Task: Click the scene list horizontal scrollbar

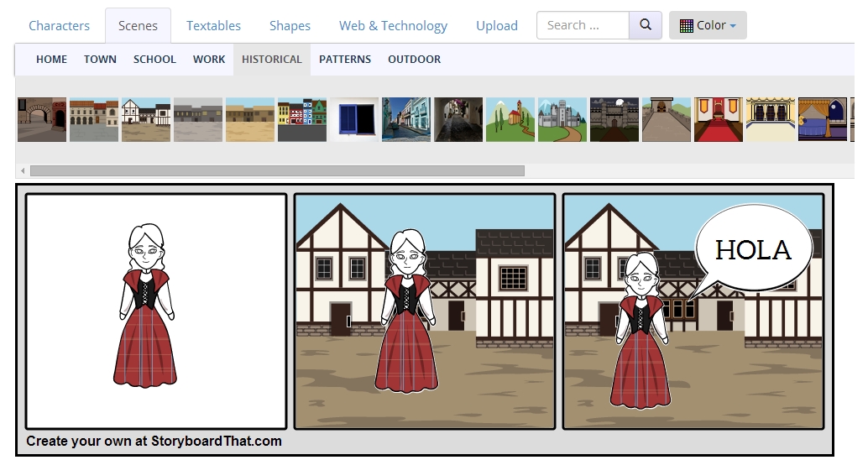Action: click(277, 170)
